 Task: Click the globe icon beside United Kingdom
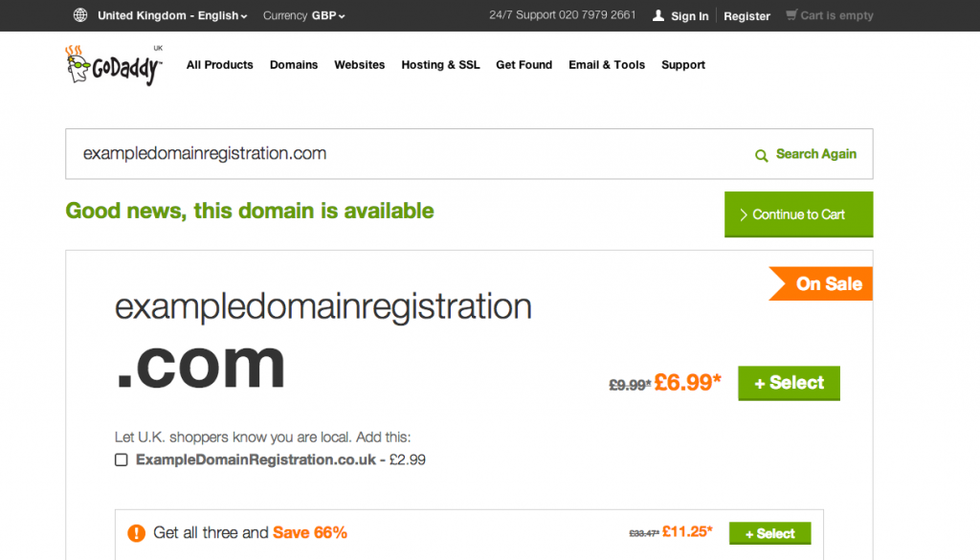tap(80, 15)
